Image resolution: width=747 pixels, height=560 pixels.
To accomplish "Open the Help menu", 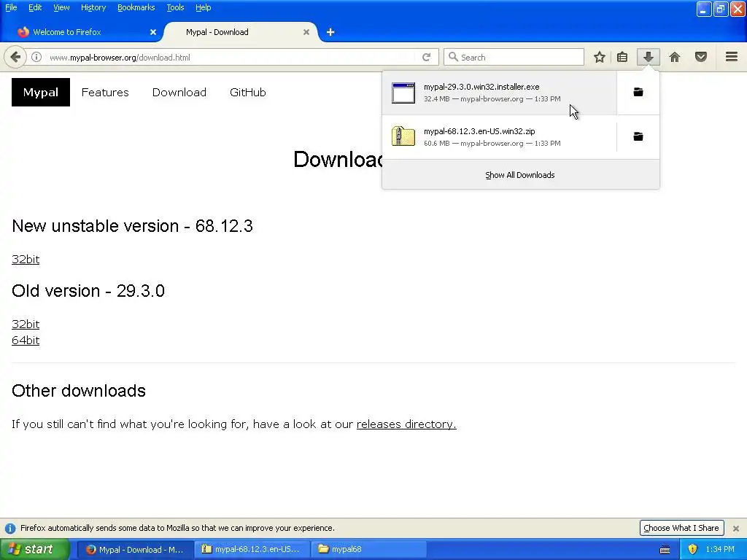I will (203, 7).
